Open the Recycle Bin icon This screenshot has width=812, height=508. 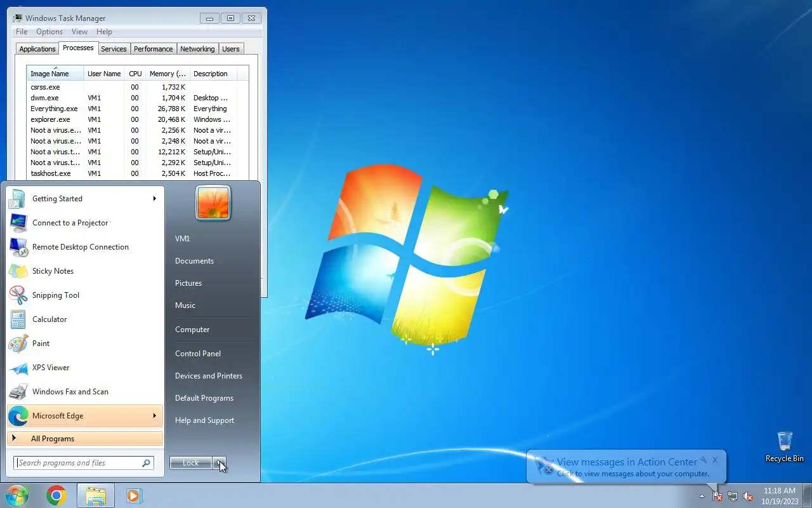point(785,447)
